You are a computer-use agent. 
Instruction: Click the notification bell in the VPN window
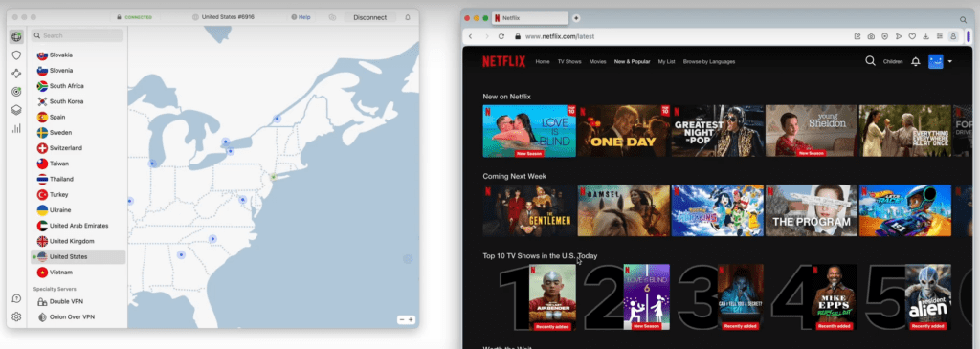pos(408,17)
